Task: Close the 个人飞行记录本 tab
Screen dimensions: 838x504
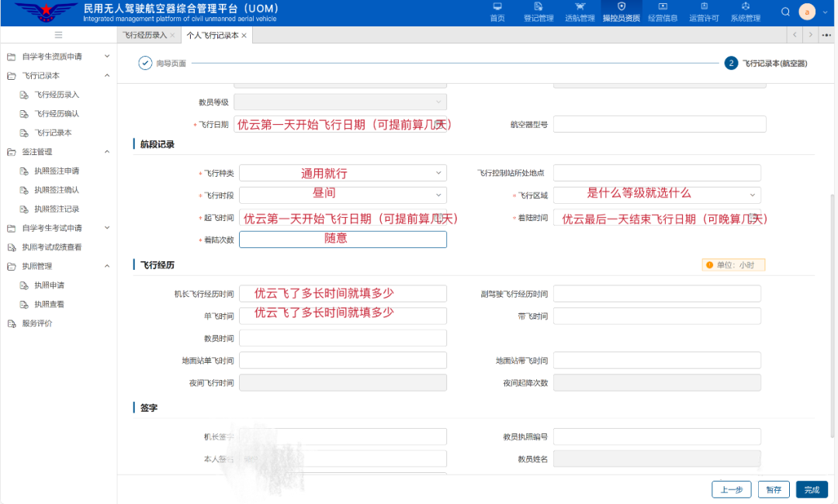Action: [244, 35]
